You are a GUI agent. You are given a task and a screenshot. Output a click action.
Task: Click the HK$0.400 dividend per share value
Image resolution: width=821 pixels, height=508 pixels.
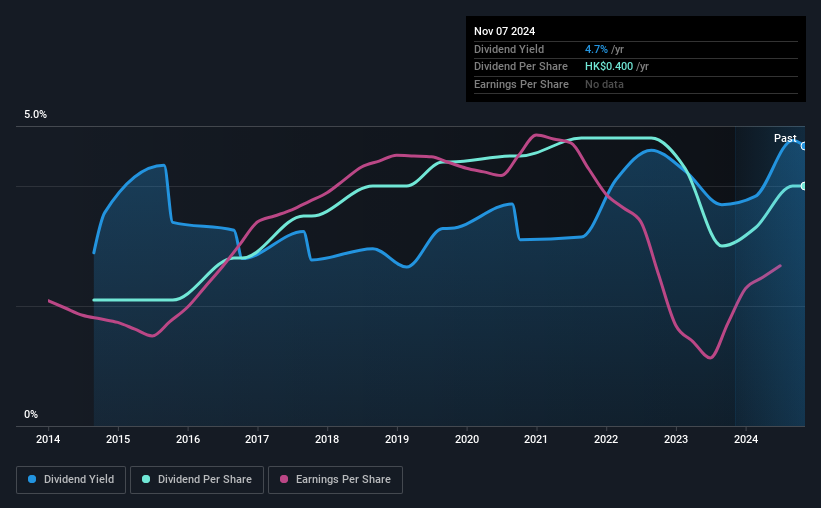point(609,67)
